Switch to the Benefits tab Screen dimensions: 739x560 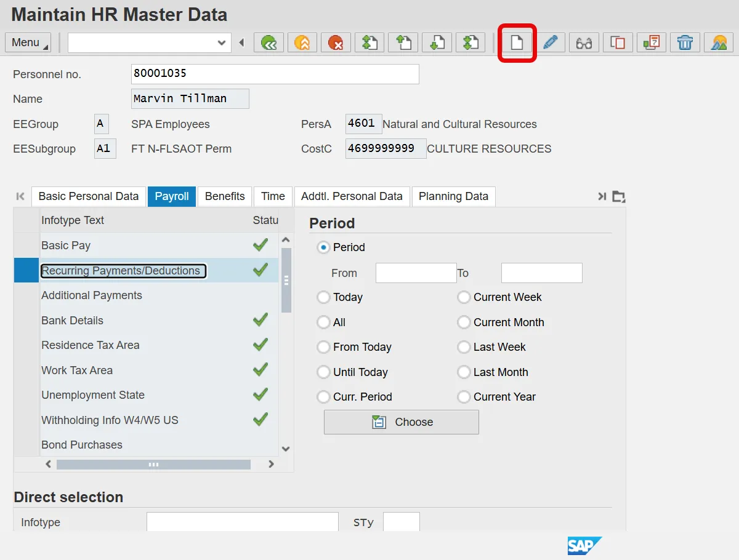point(225,196)
